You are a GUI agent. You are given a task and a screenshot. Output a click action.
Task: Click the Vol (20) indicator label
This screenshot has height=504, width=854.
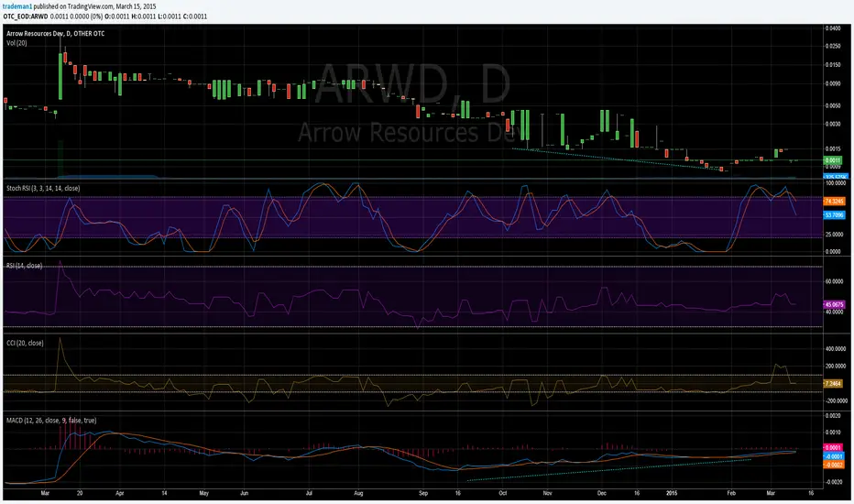pos(16,43)
